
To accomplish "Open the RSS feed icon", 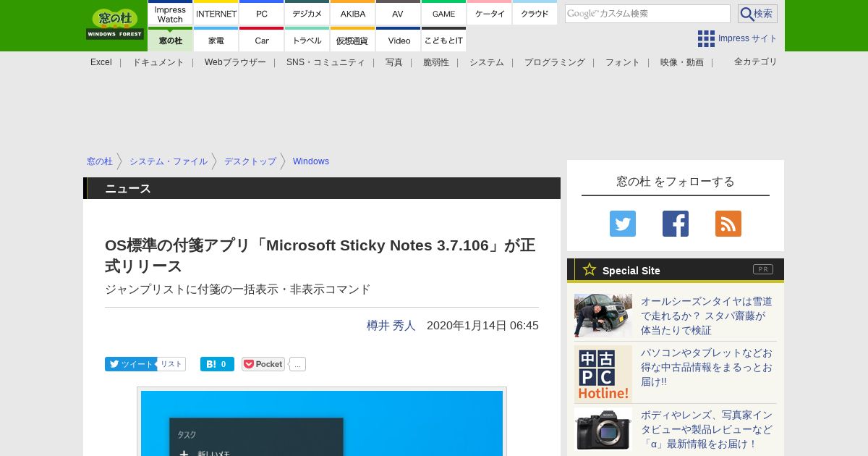I will (x=728, y=224).
